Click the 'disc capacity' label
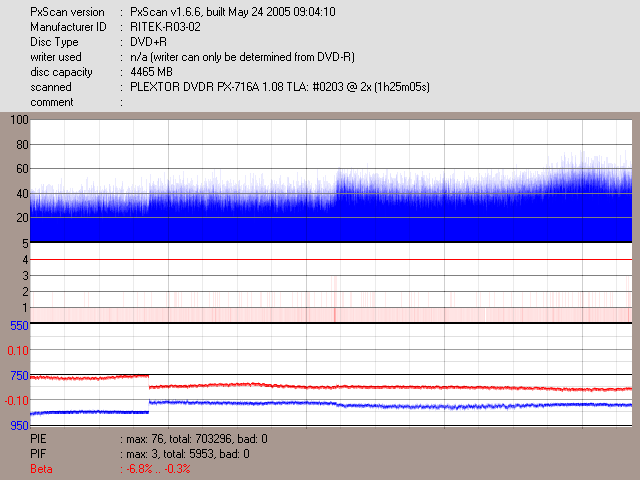The width and height of the screenshot is (640, 480). pos(61,72)
